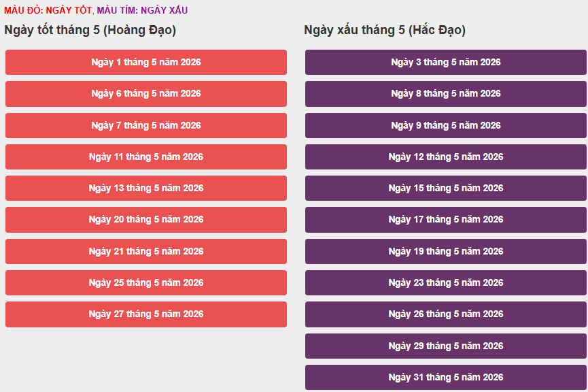Open 'Ngày 31 tháng 5 năm 2026'
This screenshot has height=392, width=588.
pos(446,377)
